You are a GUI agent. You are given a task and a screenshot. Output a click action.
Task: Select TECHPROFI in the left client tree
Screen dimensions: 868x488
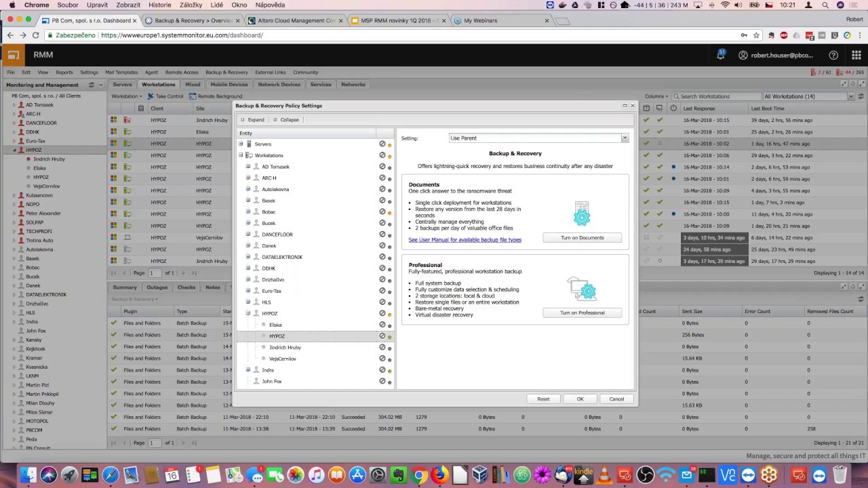click(x=39, y=231)
